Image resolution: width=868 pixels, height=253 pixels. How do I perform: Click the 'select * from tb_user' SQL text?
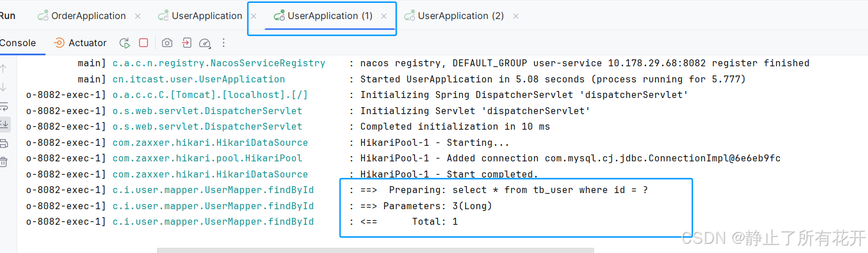[x=550, y=190]
